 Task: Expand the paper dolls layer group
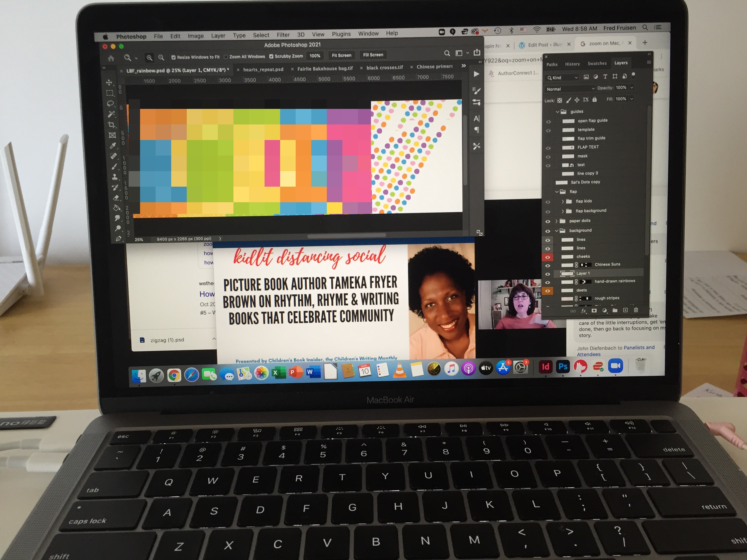tap(557, 221)
